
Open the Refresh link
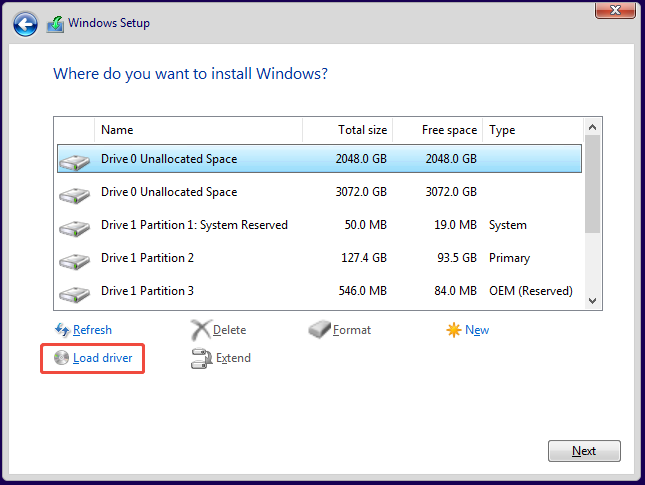tap(92, 330)
